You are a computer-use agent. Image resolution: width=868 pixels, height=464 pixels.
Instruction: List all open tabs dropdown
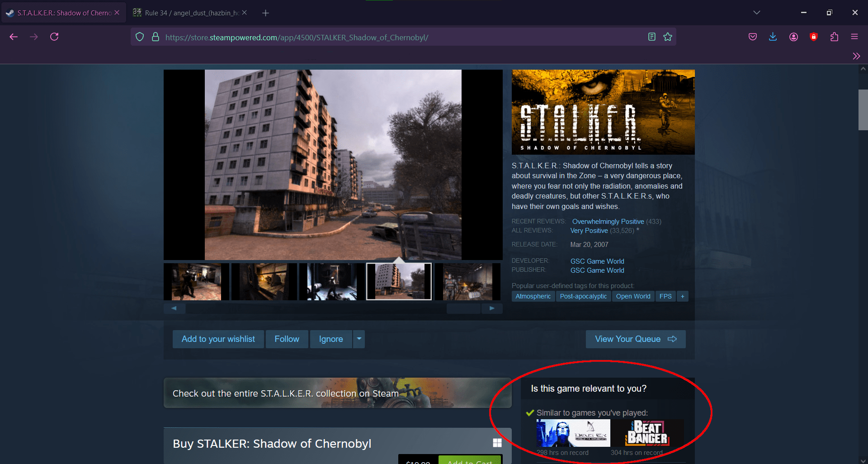[757, 13]
